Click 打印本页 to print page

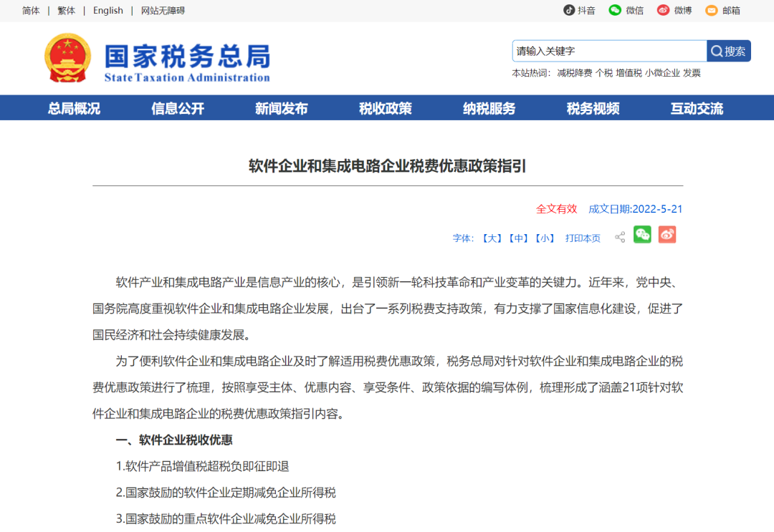click(x=583, y=238)
